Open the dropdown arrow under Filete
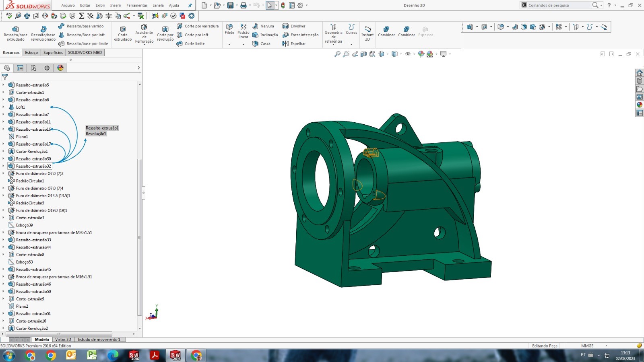This screenshot has height=362, width=644. coord(229,44)
